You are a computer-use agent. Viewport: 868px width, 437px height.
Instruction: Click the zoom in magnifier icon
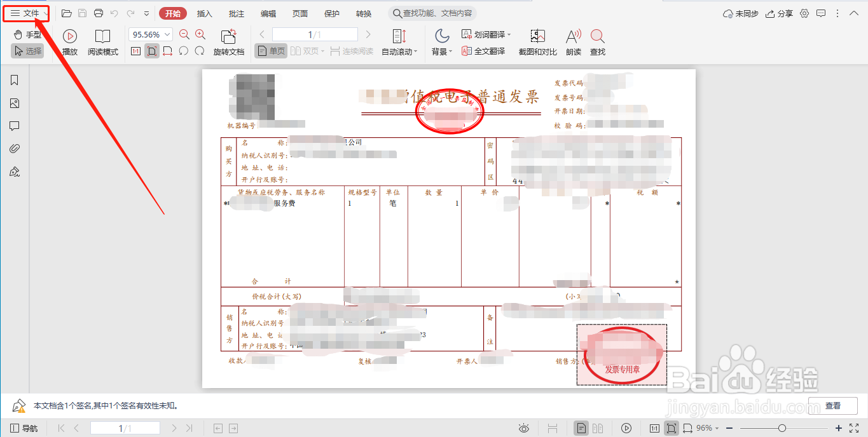(200, 35)
